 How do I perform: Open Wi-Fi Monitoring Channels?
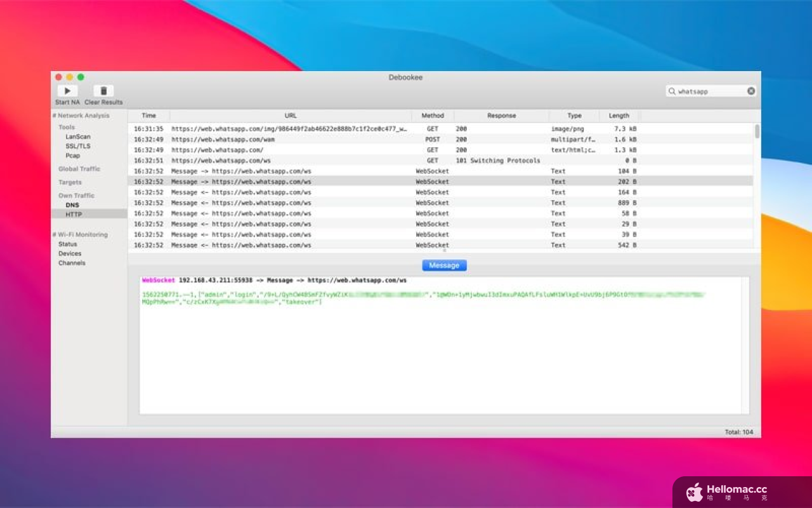(72, 263)
